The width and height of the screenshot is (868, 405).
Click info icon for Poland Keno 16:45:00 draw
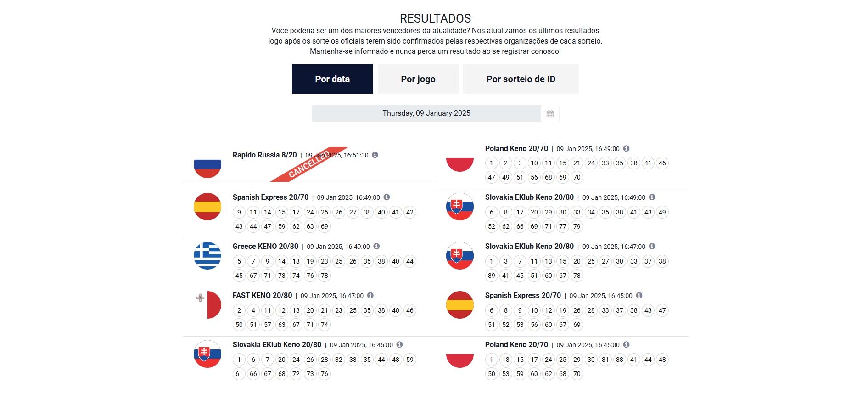click(x=626, y=344)
